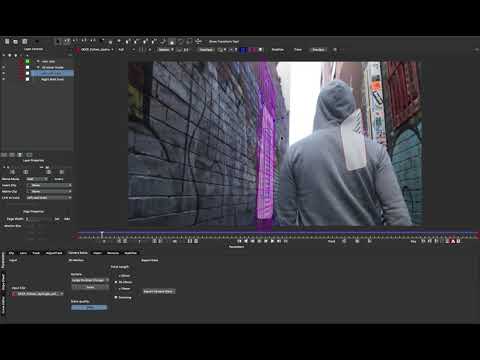
Task: Select the Pan hand tool
Action: 110,42
